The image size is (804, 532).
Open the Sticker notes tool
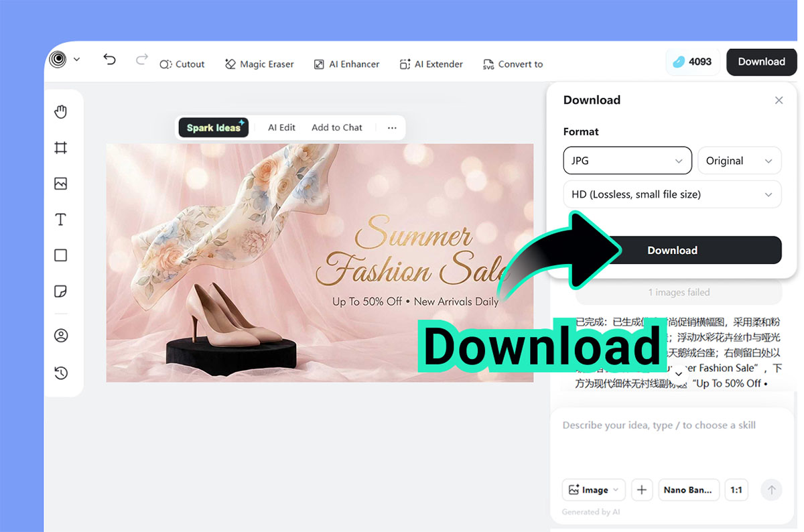(x=61, y=291)
